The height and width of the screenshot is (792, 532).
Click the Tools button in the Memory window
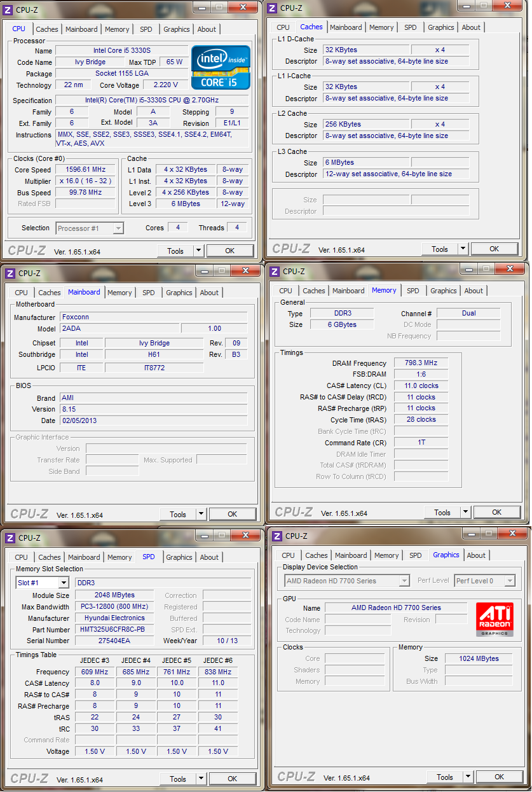click(442, 513)
